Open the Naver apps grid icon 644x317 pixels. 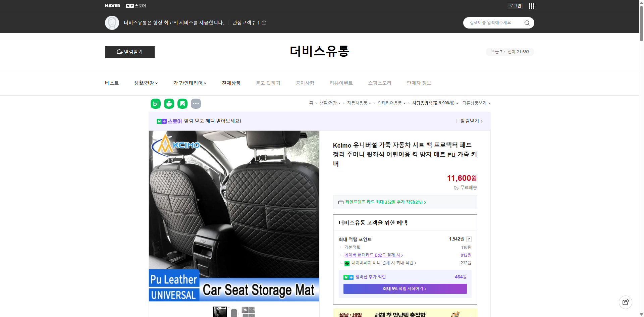pos(531,6)
